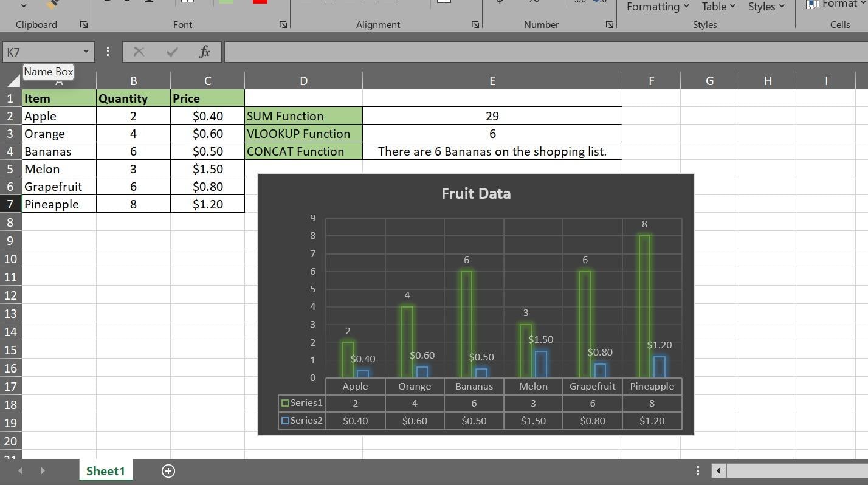
Task: Open the Clipboard dialog launcher
Action: click(x=83, y=24)
